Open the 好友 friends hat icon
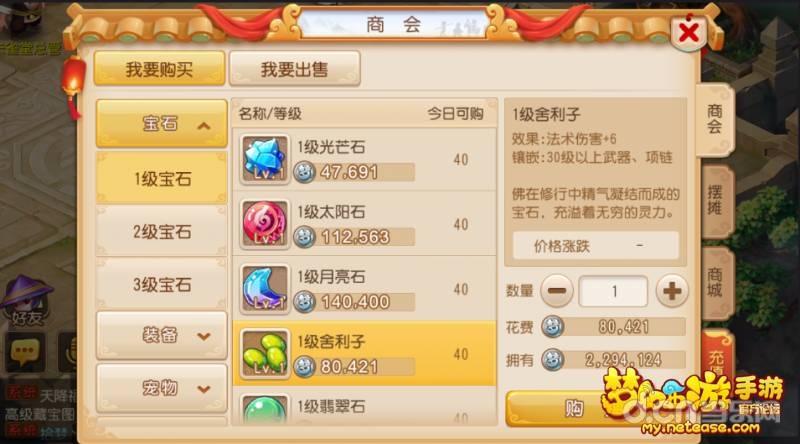Image resolution: width=800 pixels, height=444 pixels. (28, 301)
